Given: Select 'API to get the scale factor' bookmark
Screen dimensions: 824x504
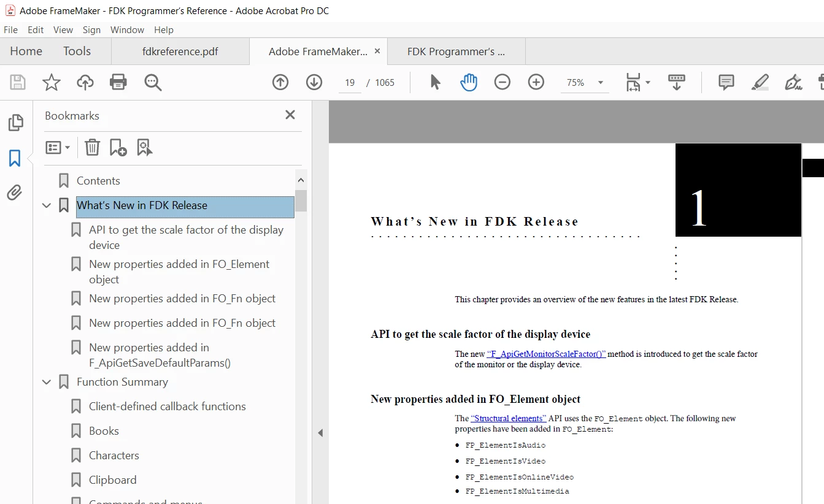Looking at the screenshot, I should click(186, 237).
